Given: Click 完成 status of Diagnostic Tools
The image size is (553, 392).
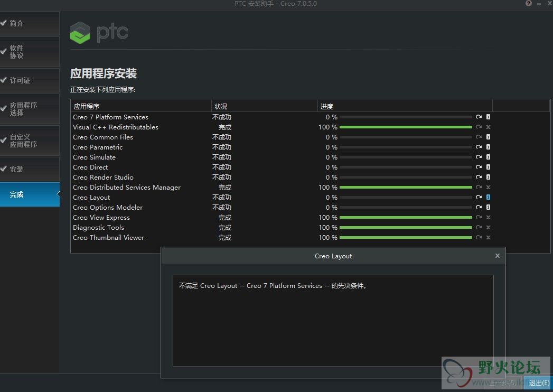Looking at the screenshot, I should point(224,228).
